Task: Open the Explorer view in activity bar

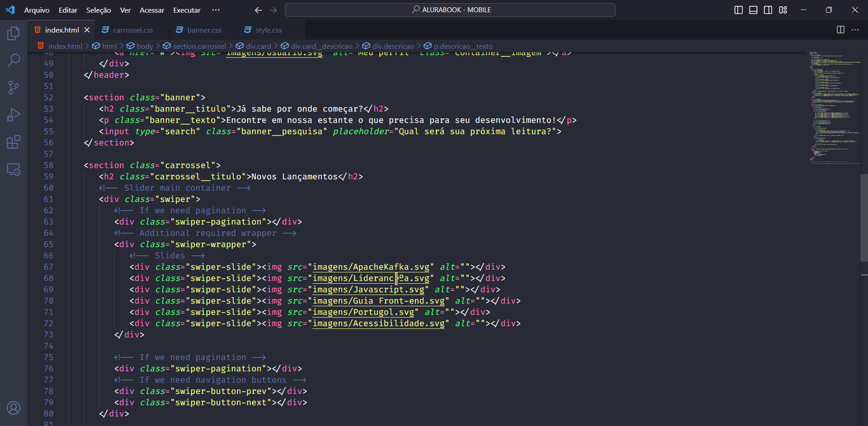Action: [14, 33]
